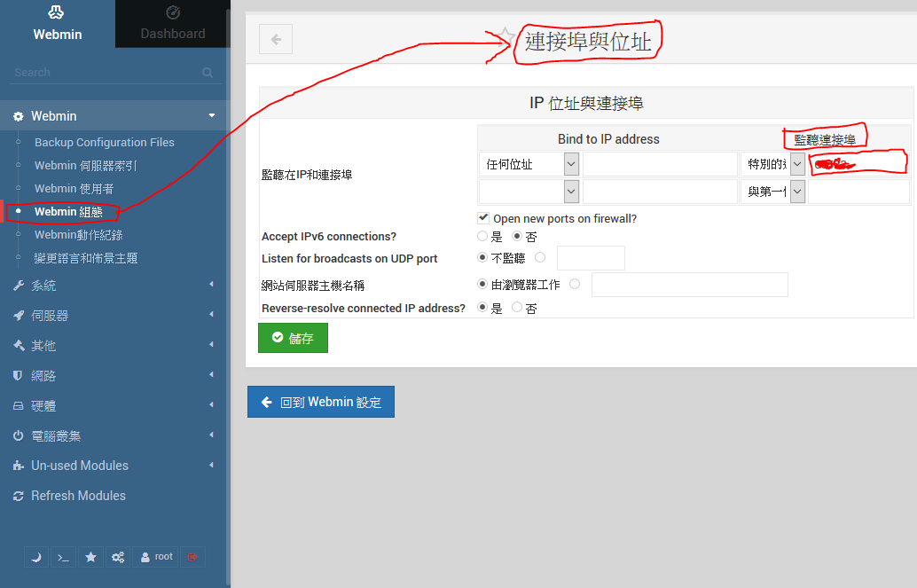
Task: Click the first row IP address text field
Action: click(660, 164)
